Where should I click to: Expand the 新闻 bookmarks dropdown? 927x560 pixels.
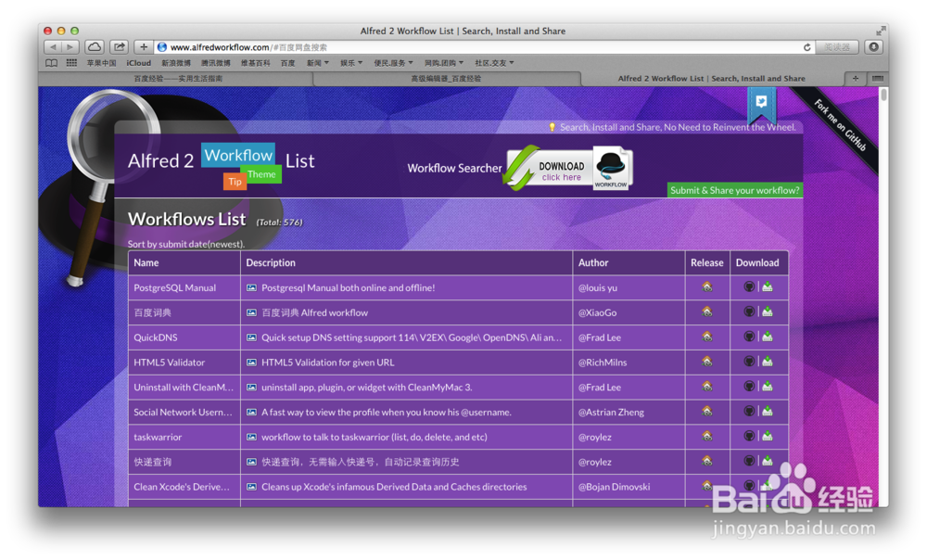coord(317,63)
